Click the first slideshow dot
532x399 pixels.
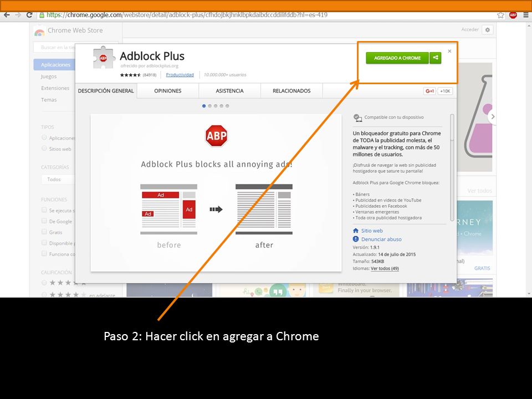204,106
